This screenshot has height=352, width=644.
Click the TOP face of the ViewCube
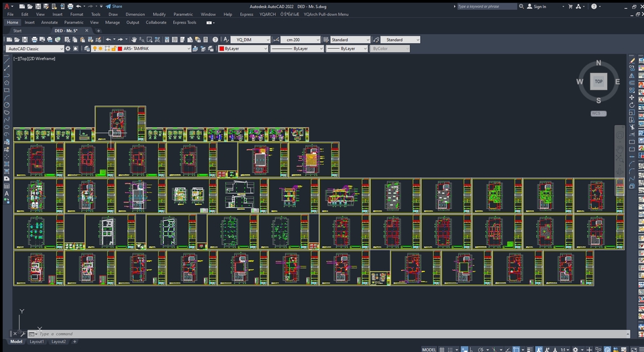598,81
